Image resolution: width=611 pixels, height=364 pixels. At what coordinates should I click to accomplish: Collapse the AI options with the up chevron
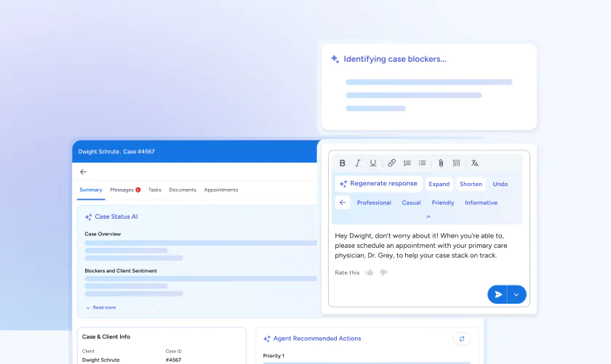428,217
